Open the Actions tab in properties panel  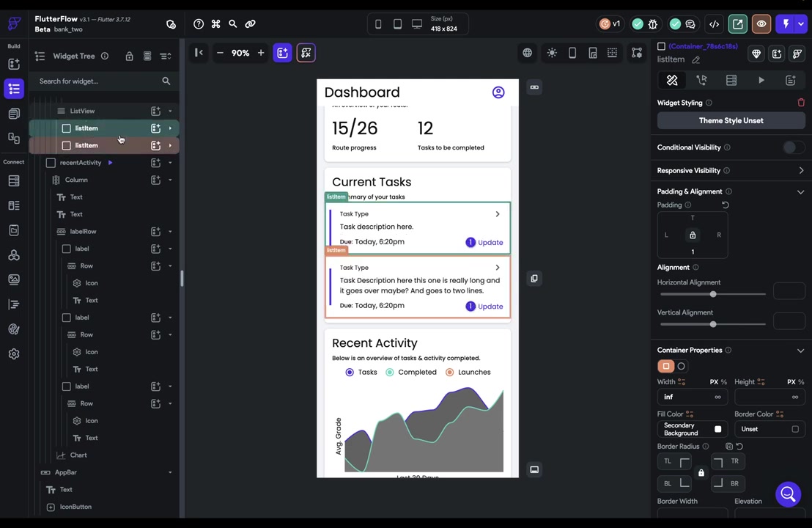(701, 81)
